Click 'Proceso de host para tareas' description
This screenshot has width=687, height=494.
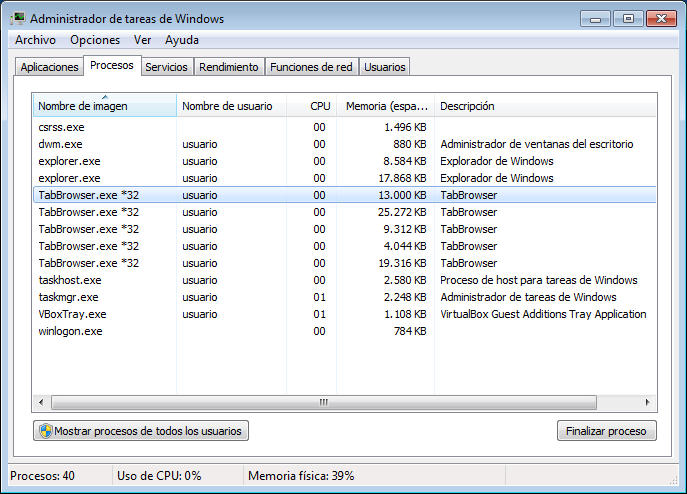[539, 280]
